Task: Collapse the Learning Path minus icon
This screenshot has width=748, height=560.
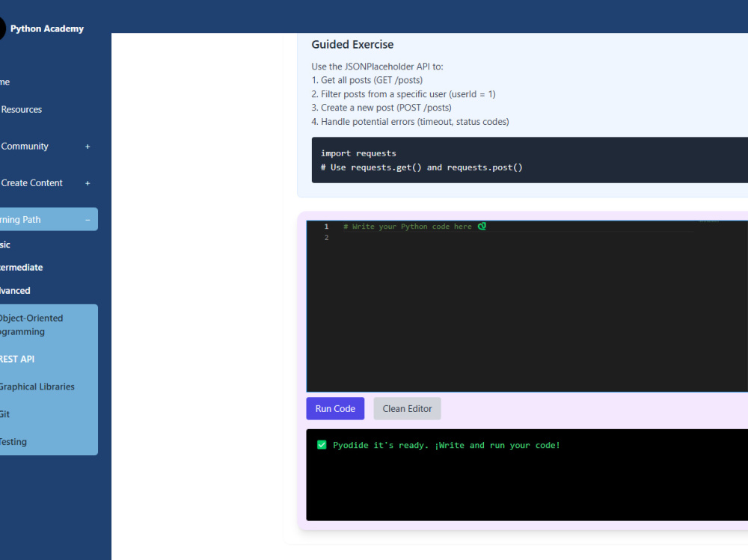Action: (x=88, y=220)
